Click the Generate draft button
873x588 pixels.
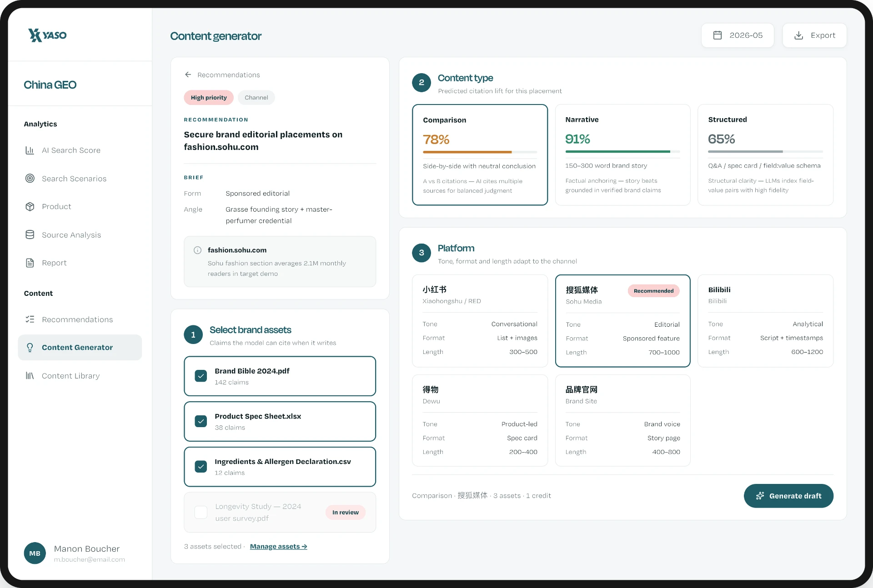pyautogui.click(x=788, y=496)
